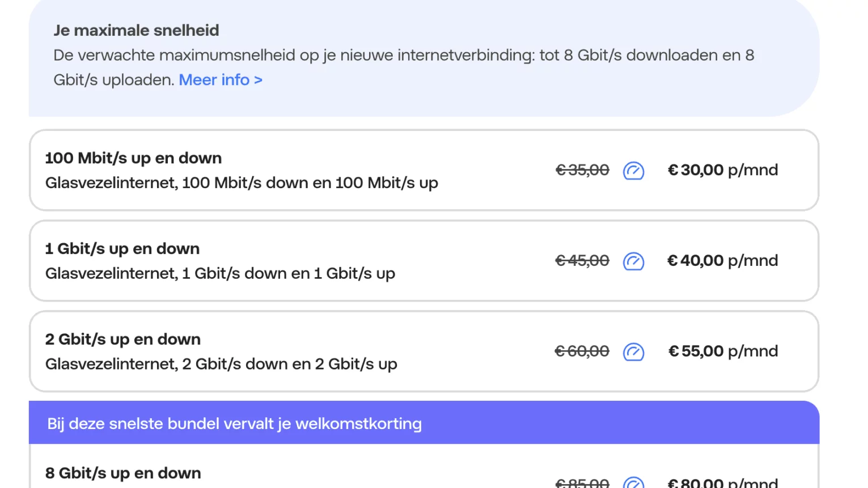Open the 'Meer info >' link
Image resolution: width=868 pixels, height=488 pixels.
(221, 80)
